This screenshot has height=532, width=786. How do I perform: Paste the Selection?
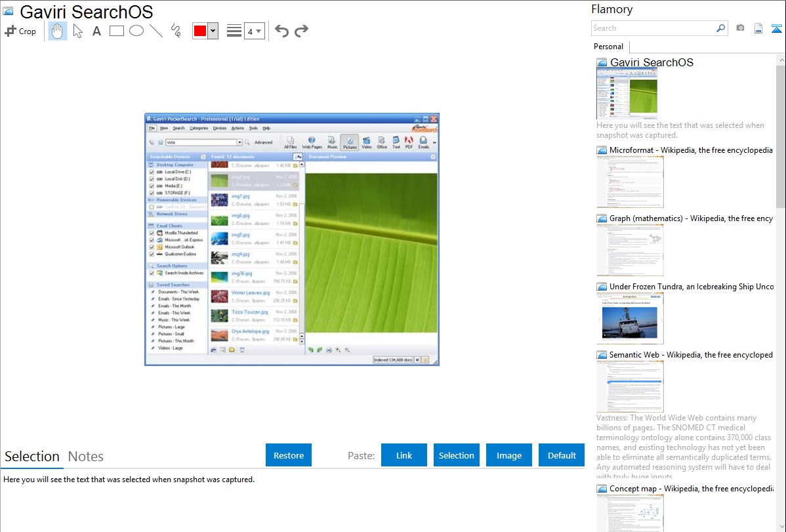tap(457, 455)
